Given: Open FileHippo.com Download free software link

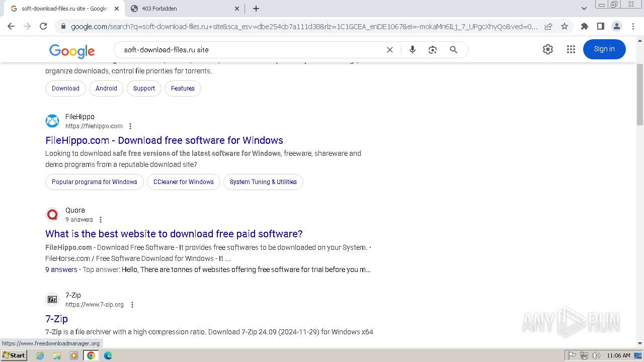Looking at the screenshot, I should pos(164,140).
